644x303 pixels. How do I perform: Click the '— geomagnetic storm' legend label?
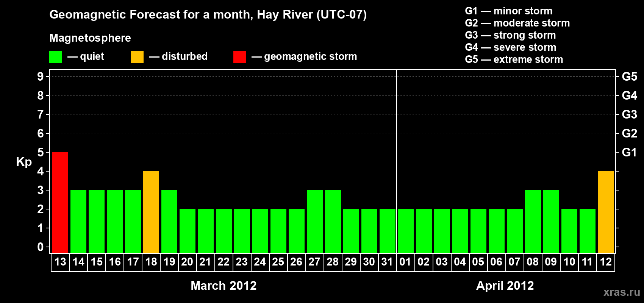pos(304,57)
